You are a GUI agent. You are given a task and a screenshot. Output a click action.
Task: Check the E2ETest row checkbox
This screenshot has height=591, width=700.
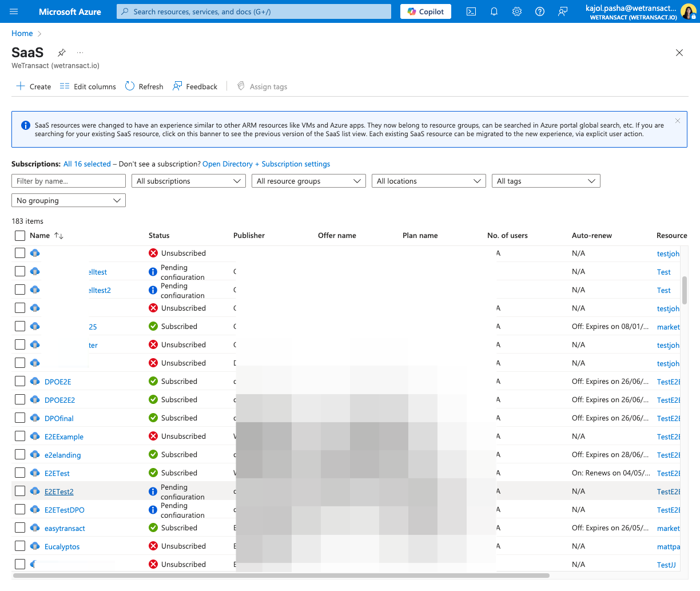click(20, 473)
